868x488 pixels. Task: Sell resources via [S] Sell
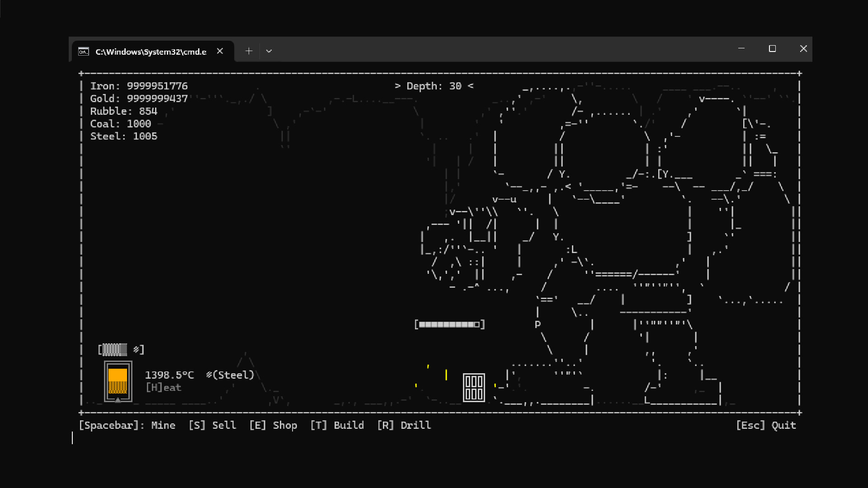pyautogui.click(x=213, y=425)
